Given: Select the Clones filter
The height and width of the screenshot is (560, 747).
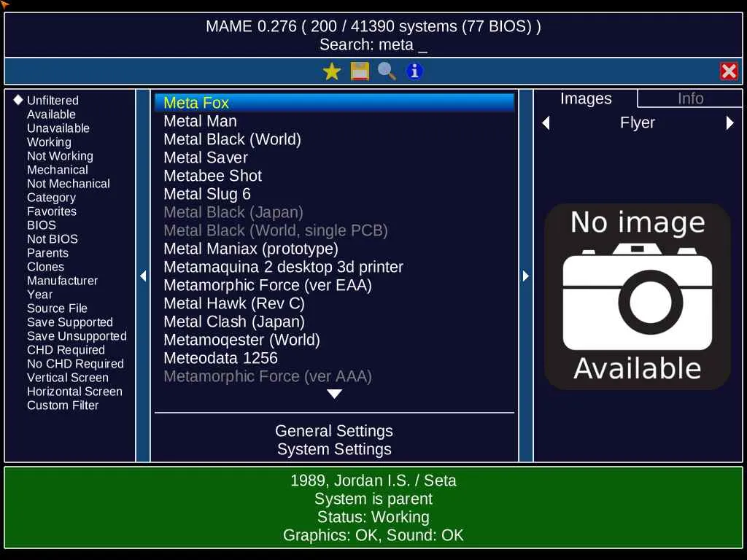Looking at the screenshot, I should point(45,267).
